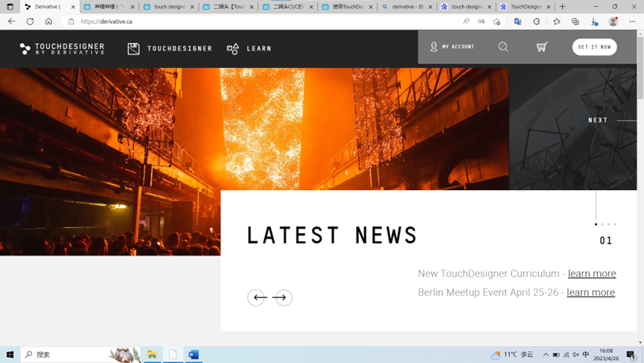Close the Derivative tab
Viewport: 644px width, 363px height.
pos(73,7)
